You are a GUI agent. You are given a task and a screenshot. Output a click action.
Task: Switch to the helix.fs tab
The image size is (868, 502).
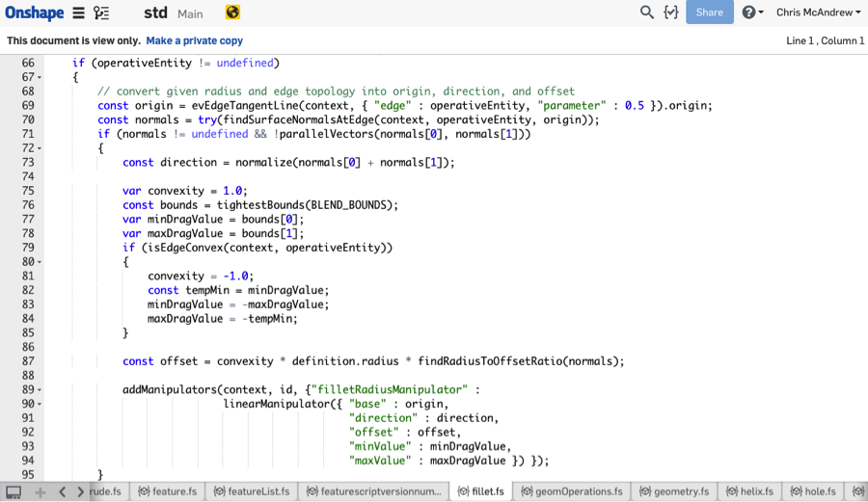click(x=749, y=491)
